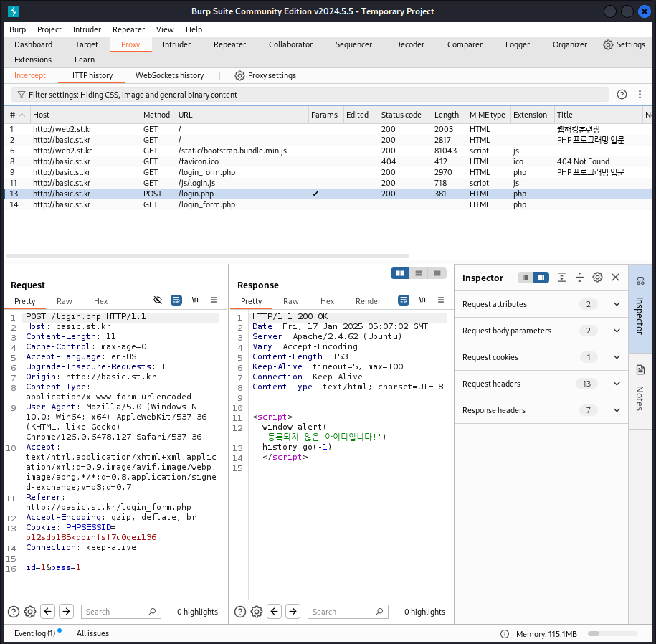Open the Event log
Image resolution: width=656 pixels, height=644 pixels.
(x=37, y=633)
